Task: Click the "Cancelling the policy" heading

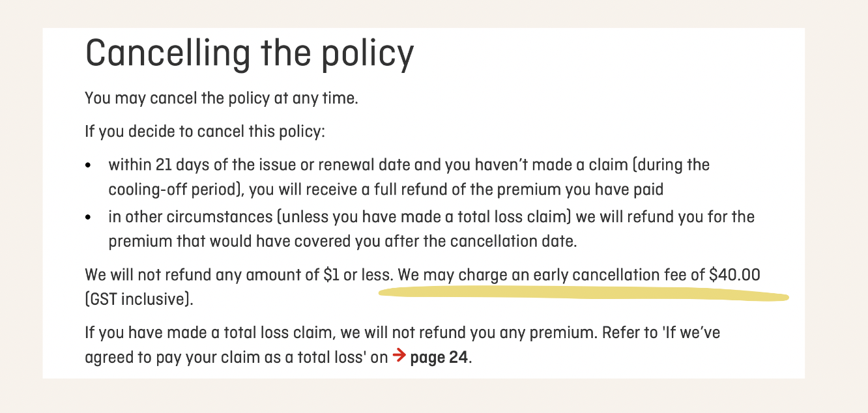Action: point(250,53)
